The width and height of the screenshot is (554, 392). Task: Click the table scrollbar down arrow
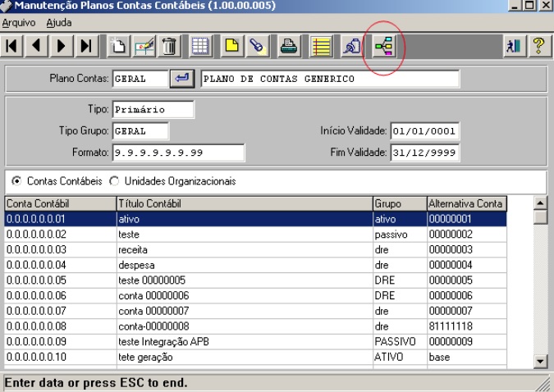coord(540,361)
